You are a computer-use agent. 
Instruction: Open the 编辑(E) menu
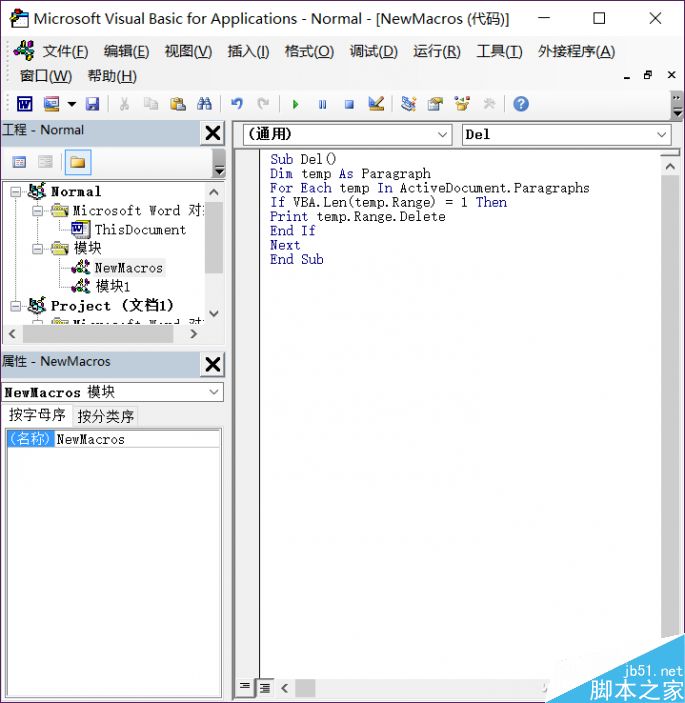coord(126,52)
